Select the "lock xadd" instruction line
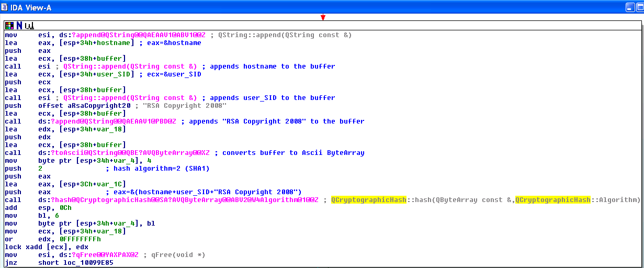The height and width of the screenshot is (268, 644). pyautogui.click(x=47, y=247)
